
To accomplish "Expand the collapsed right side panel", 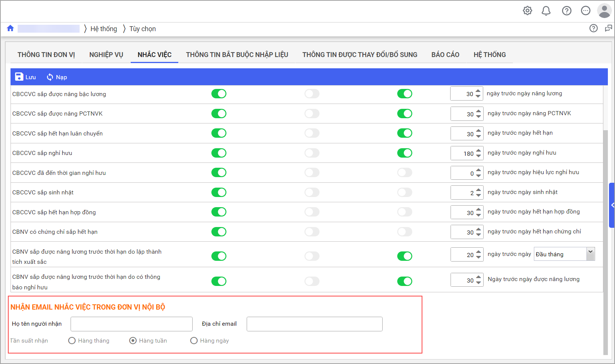I will (612, 205).
